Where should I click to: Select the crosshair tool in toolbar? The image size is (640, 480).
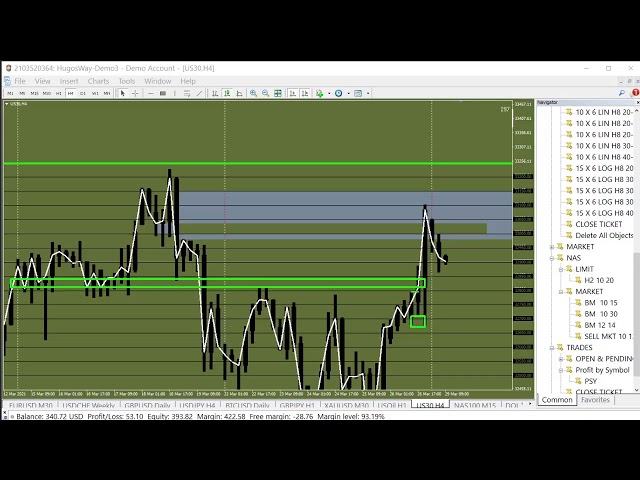135,93
